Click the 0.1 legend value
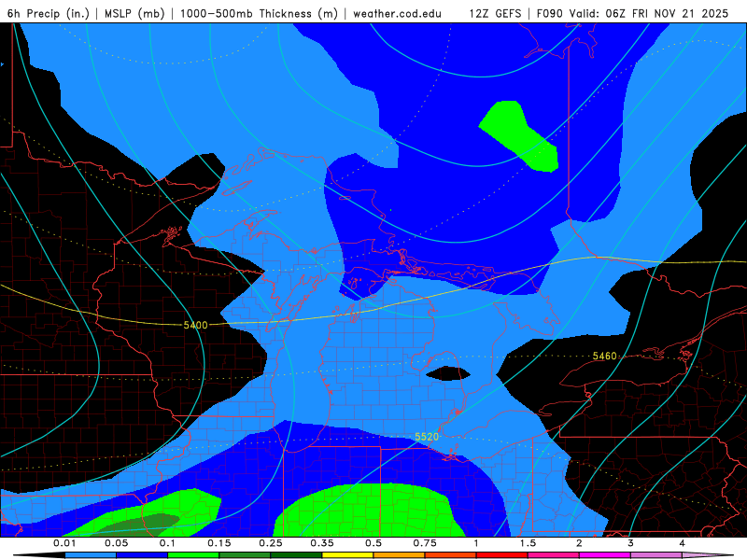Image resolution: width=747 pixels, height=560 pixels. [168, 543]
